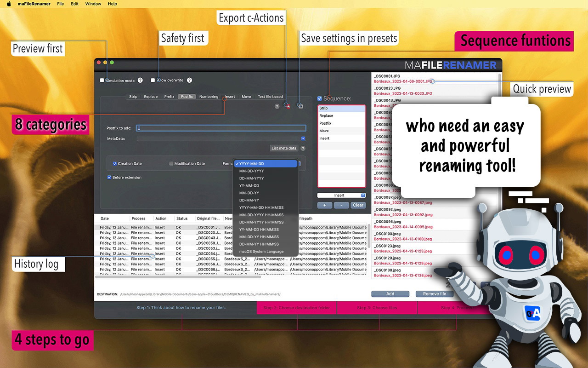Expand the MetaData dropdown

point(303,138)
